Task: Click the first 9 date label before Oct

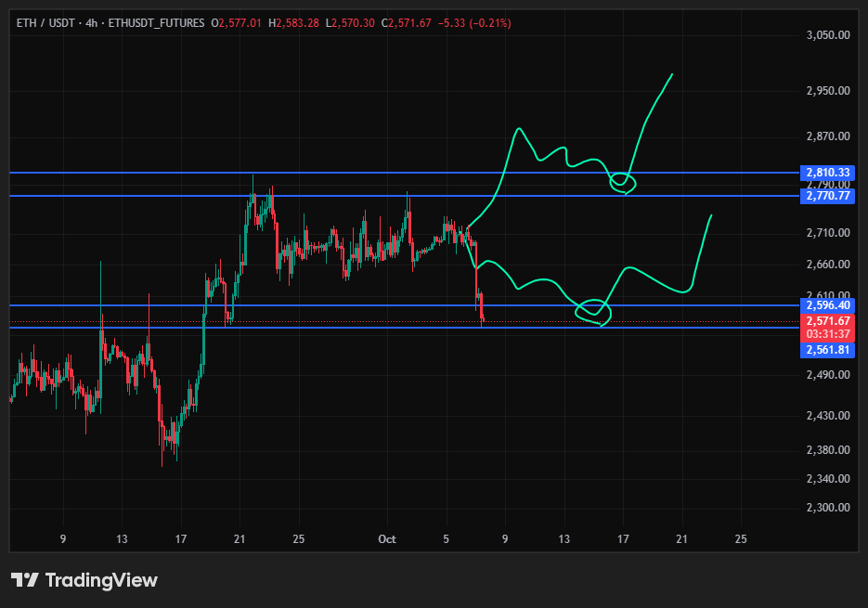Action: pyautogui.click(x=63, y=538)
